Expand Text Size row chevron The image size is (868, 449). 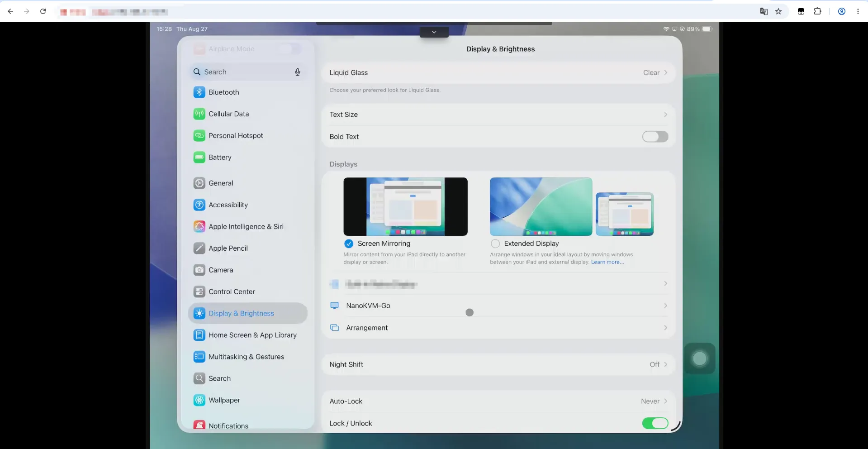pyautogui.click(x=666, y=115)
